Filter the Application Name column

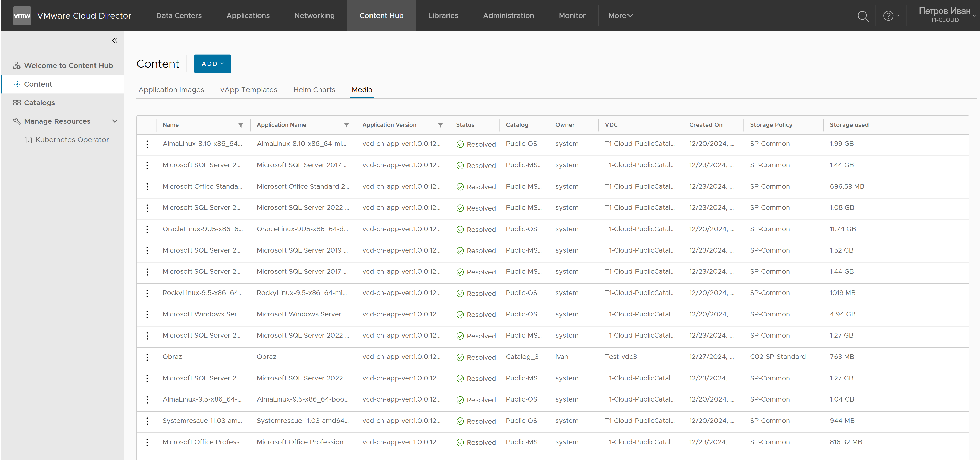point(347,125)
